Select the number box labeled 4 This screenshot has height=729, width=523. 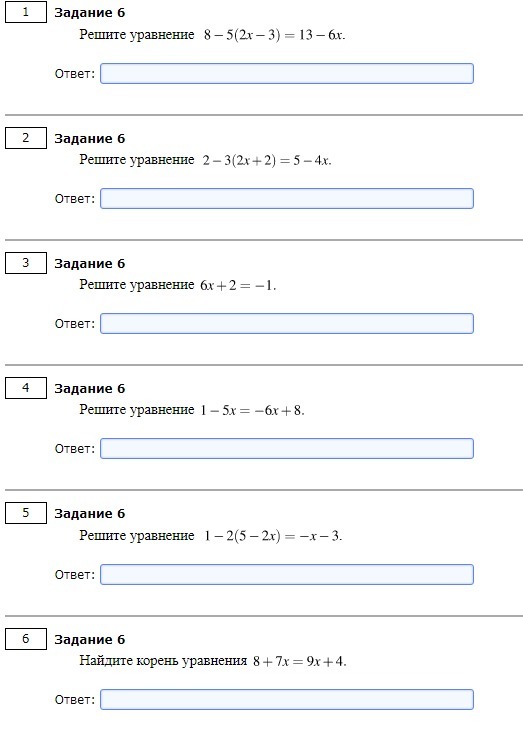[26, 388]
